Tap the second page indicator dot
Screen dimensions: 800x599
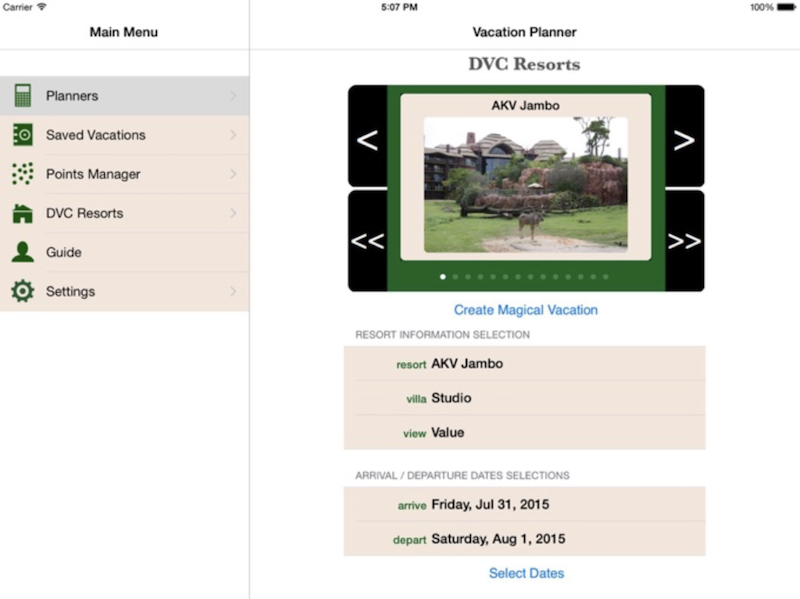[455, 277]
